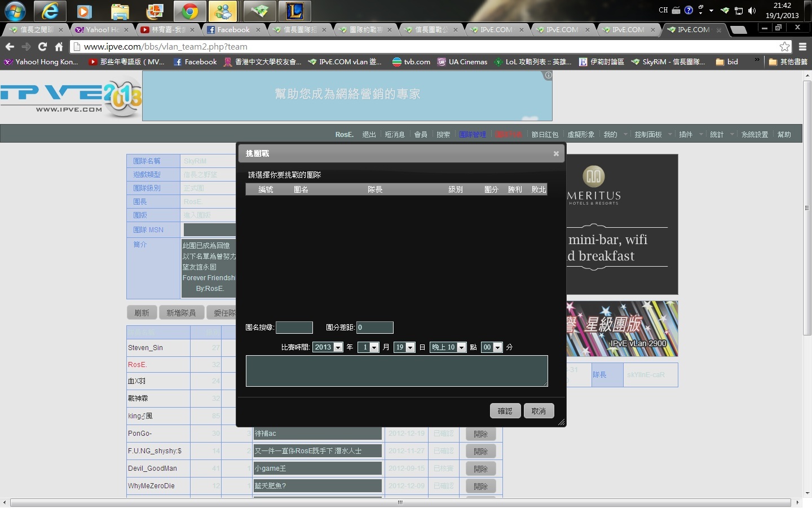Image resolution: width=812 pixels, height=526 pixels.
Task: Open the League of Legends taskbar icon
Action: [x=294, y=11]
